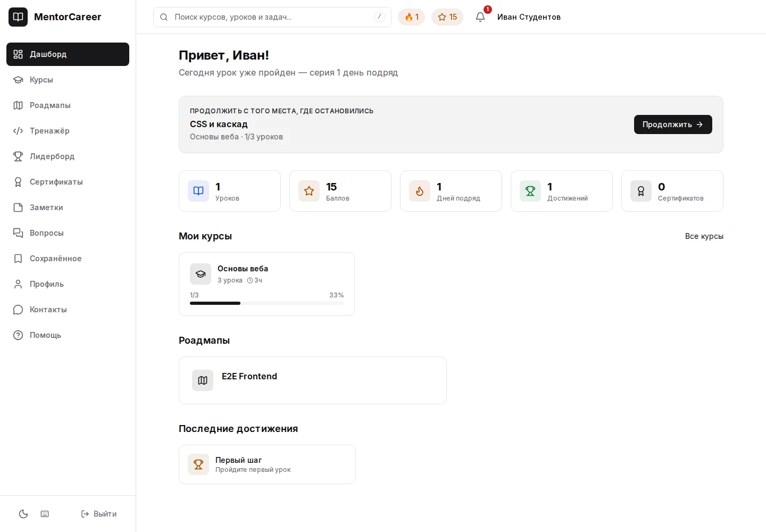Viewport: 766px width, 532px height.
Task: Go to Дашборд in the sidebar
Action: (68, 54)
